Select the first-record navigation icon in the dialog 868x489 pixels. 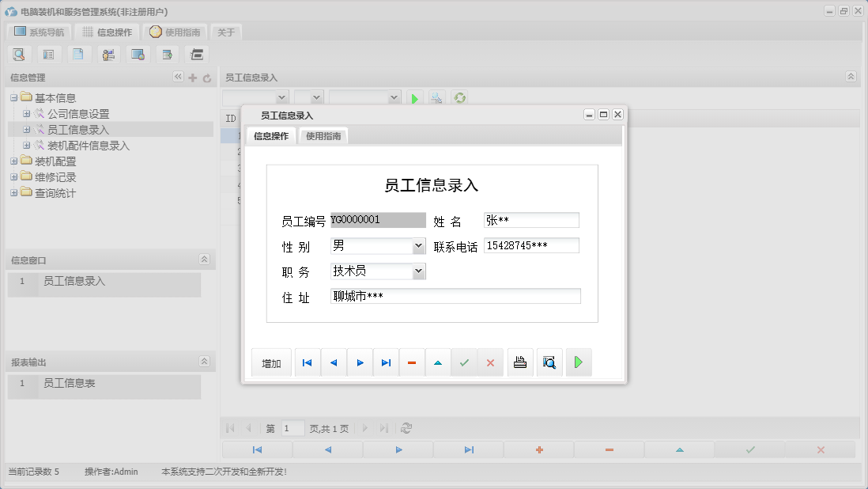point(307,362)
